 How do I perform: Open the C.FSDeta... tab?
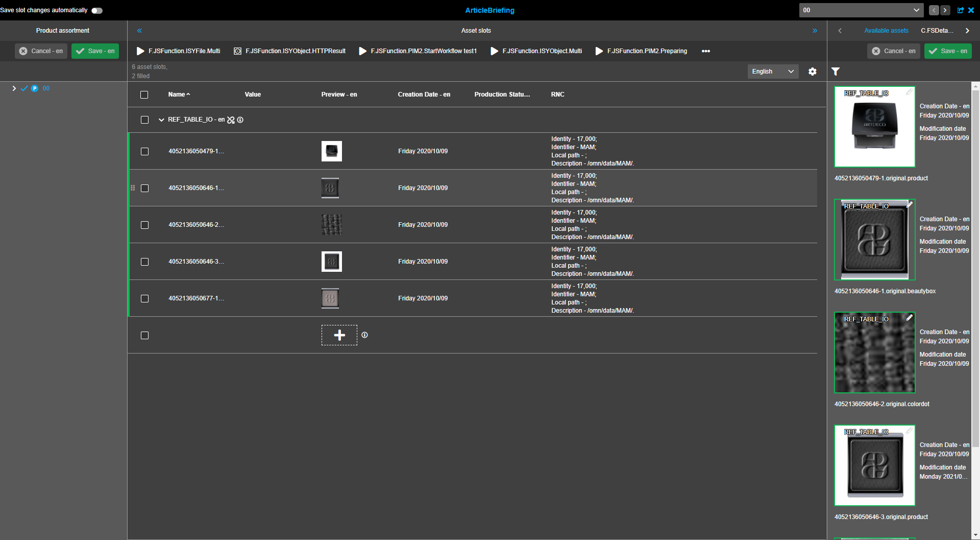[x=938, y=31]
